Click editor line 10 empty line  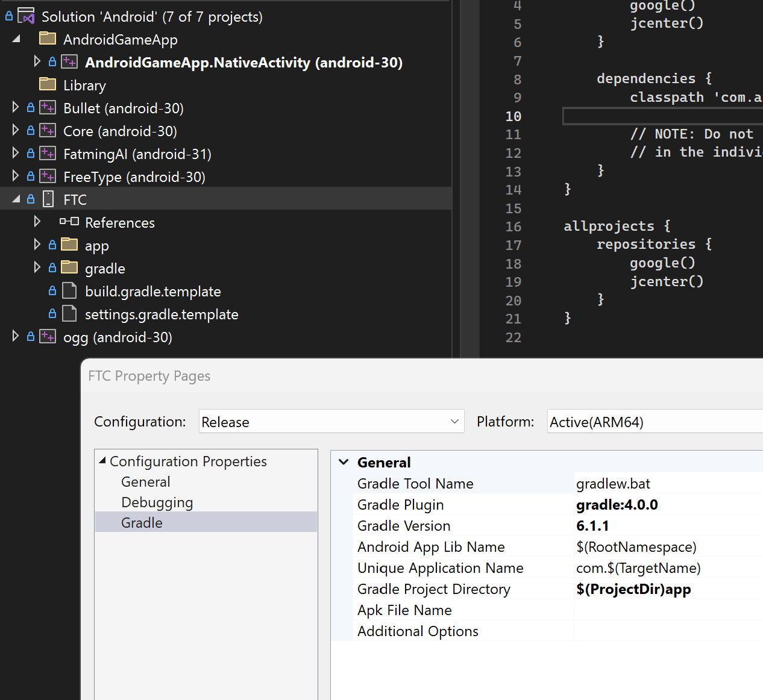click(x=662, y=116)
